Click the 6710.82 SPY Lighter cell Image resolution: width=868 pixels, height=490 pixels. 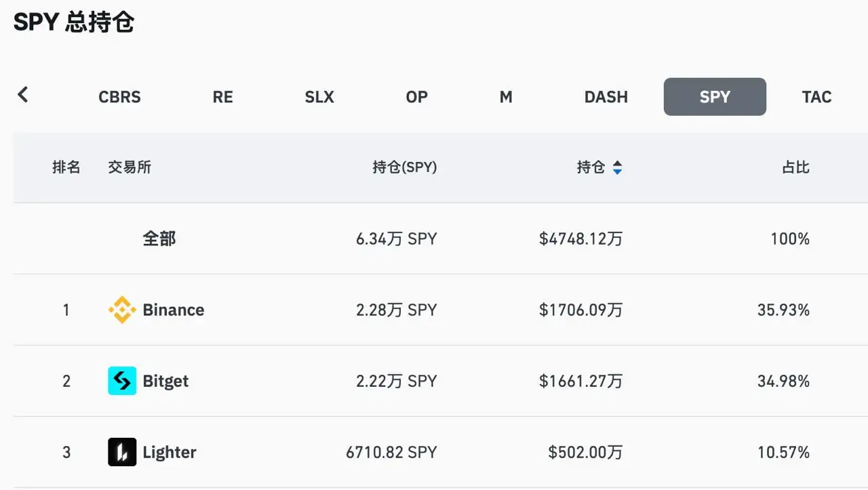391,452
